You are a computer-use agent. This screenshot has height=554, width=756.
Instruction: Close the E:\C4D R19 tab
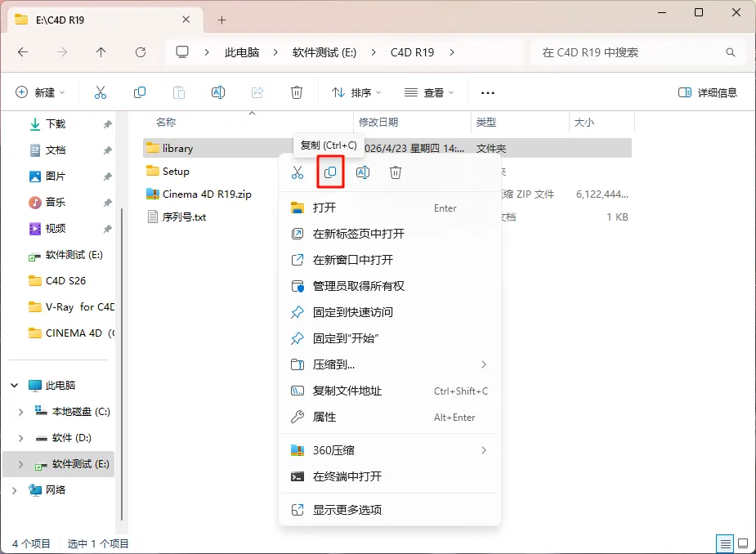coord(186,20)
